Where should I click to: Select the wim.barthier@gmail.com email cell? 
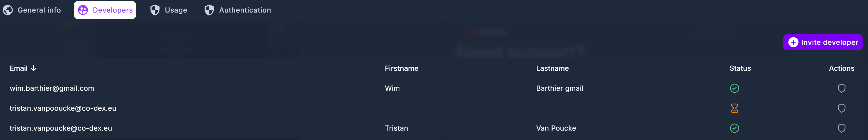[52, 88]
